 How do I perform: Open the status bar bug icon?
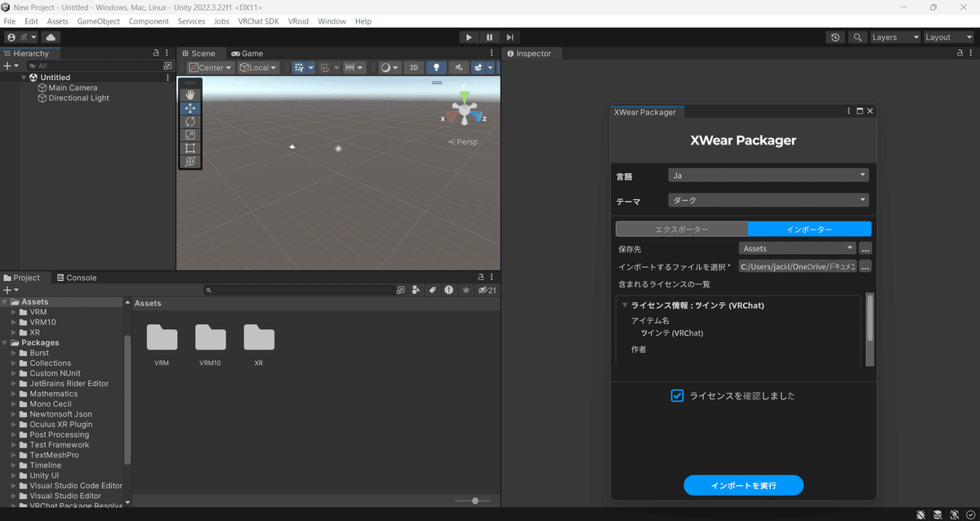pyautogui.click(x=920, y=514)
